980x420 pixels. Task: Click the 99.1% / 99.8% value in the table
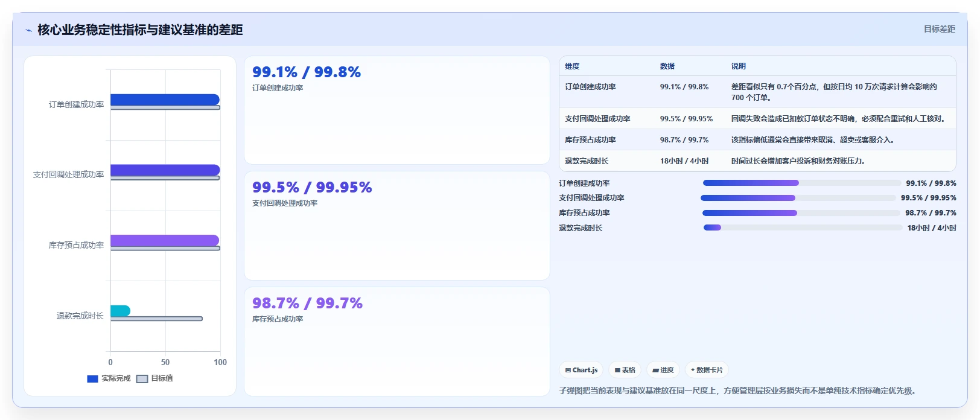(x=684, y=87)
